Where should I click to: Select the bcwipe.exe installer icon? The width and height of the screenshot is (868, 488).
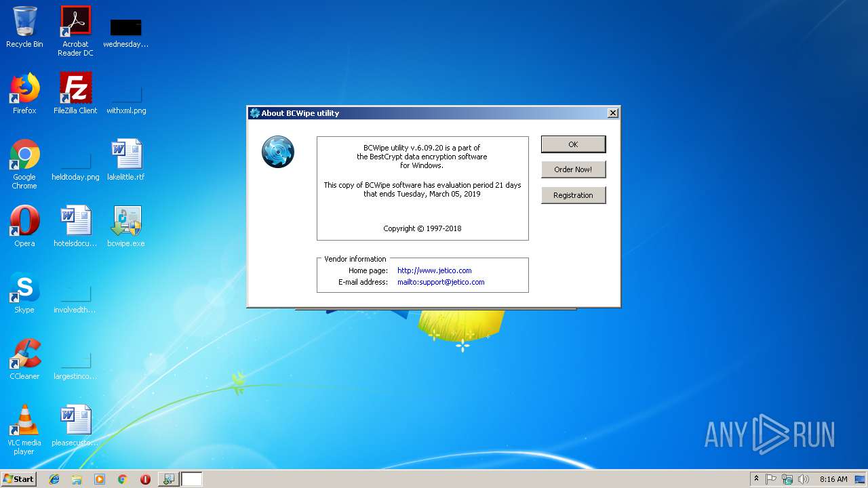click(126, 226)
